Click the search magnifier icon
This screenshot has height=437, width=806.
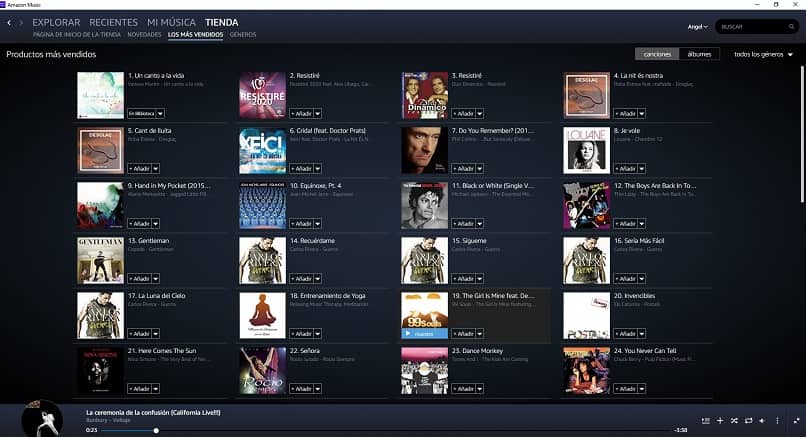tap(791, 27)
